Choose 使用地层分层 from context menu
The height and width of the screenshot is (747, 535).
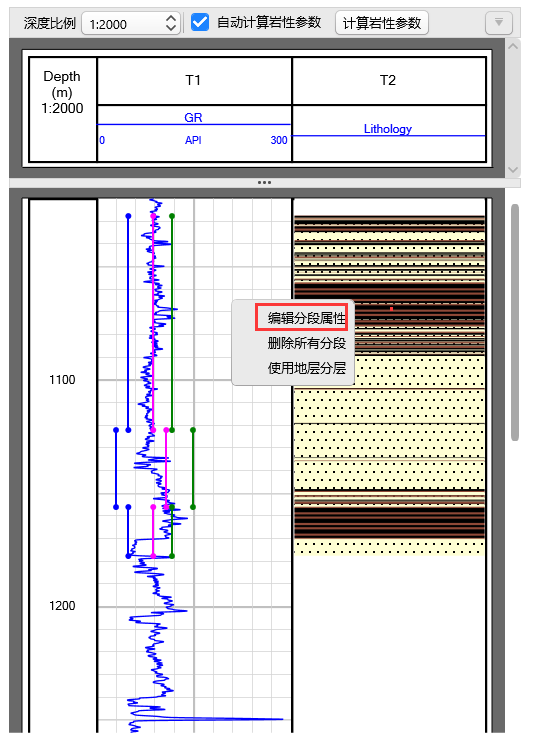point(306,368)
